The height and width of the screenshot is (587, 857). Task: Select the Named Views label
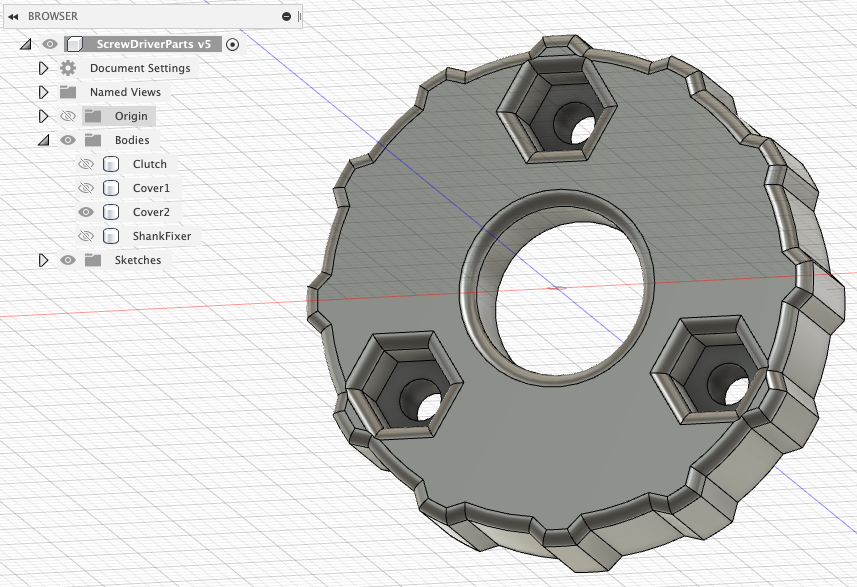pyautogui.click(x=125, y=92)
